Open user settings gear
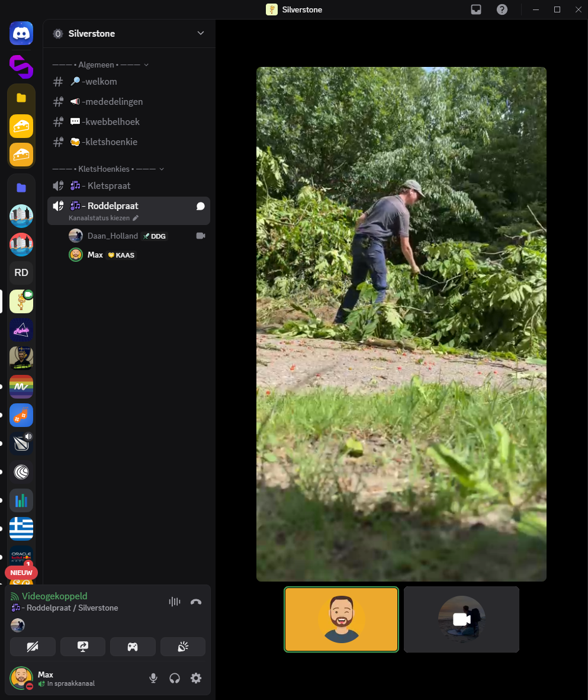The width and height of the screenshot is (588, 700). [x=196, y=678]
